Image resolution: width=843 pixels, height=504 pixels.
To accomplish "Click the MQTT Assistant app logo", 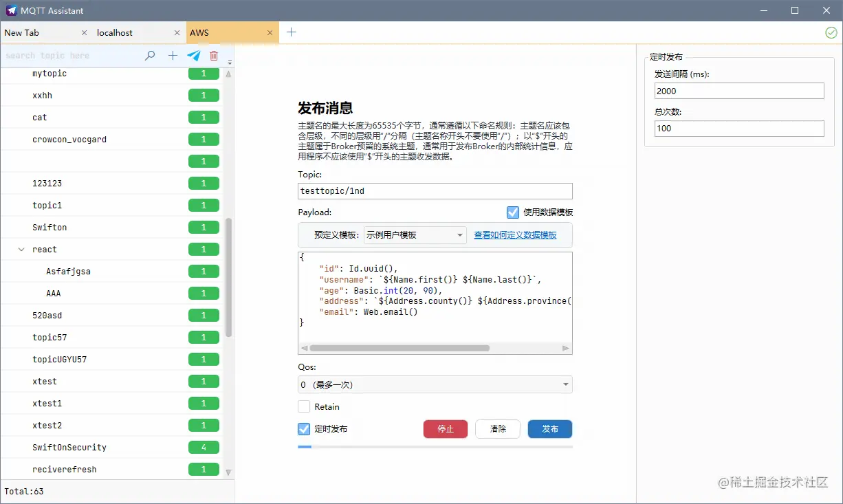I will 11,10.
